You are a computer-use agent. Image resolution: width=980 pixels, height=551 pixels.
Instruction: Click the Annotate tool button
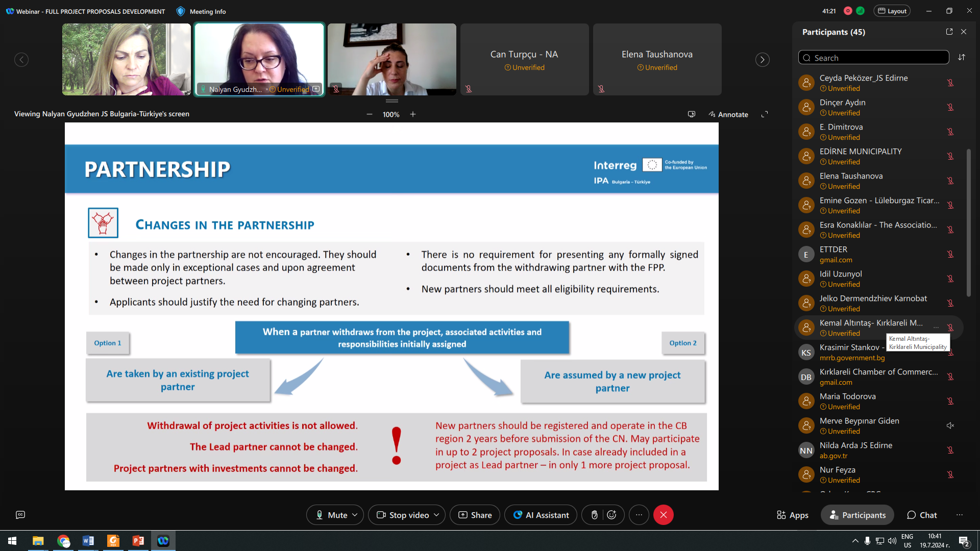click(729, 114)
